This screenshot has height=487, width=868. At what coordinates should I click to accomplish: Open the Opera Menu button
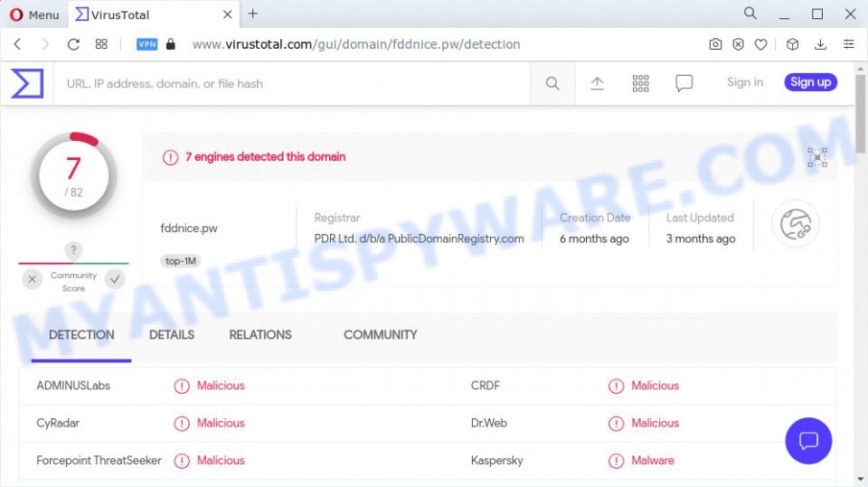tap(34, 15)
